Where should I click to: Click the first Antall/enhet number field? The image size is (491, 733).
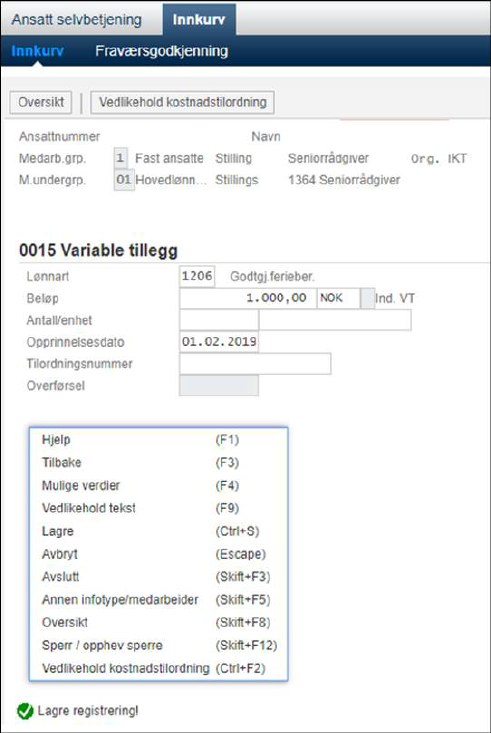pos(218,320)
